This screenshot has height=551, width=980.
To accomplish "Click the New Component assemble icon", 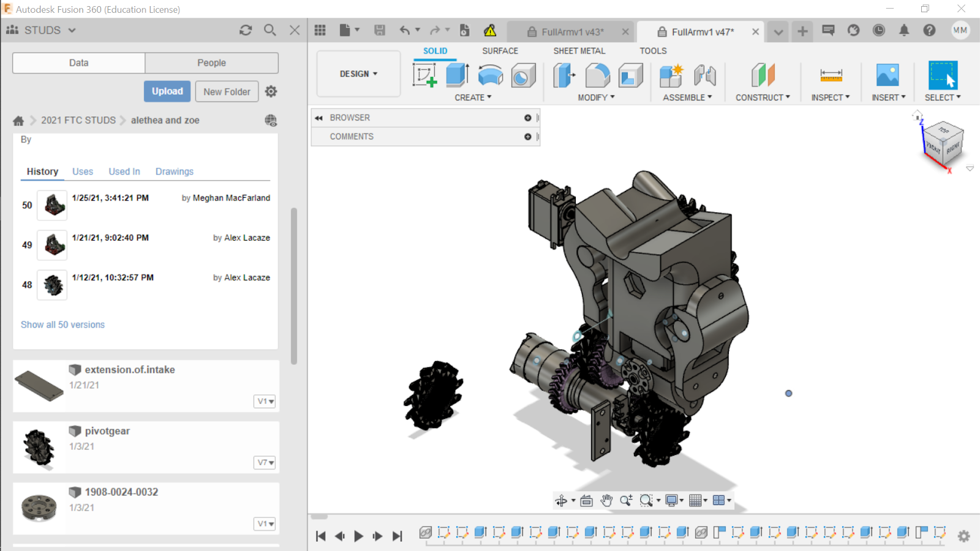I will [x=671, y=75].
